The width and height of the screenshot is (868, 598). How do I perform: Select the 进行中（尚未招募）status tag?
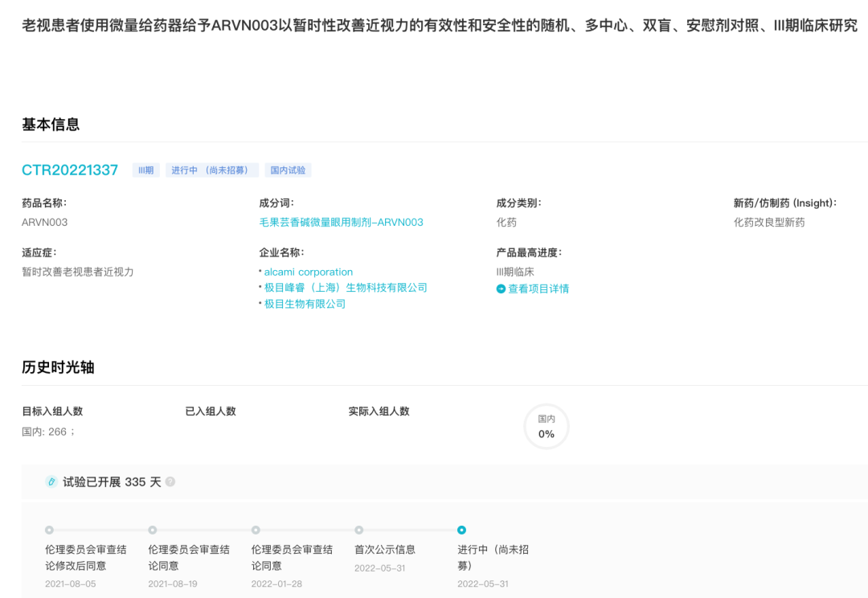tap(212, 170)
